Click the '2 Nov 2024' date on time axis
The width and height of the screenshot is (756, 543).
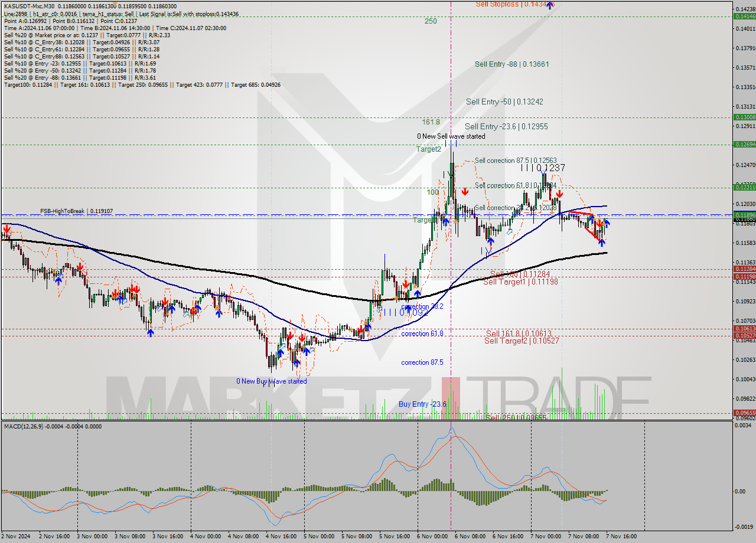point(15,537)
